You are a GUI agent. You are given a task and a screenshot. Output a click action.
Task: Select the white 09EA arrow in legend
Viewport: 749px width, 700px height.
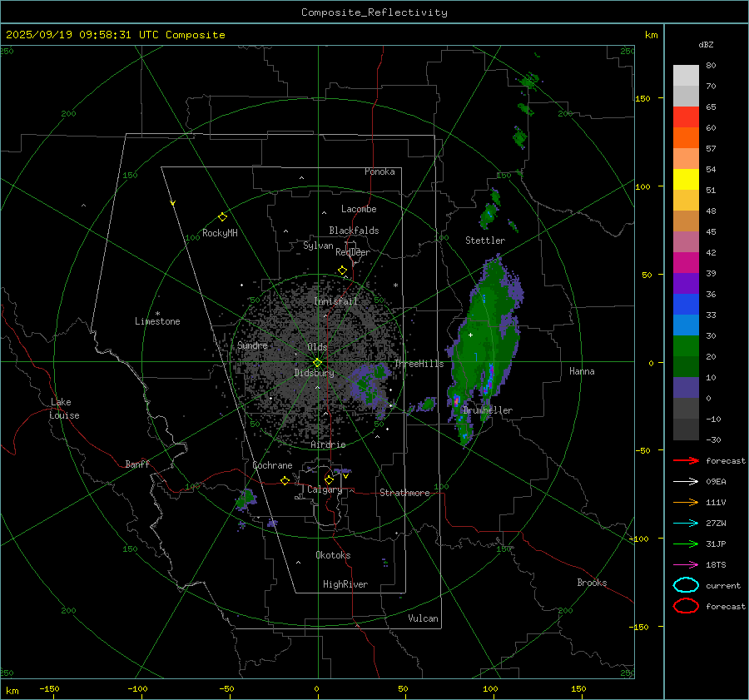coord(686,481)
